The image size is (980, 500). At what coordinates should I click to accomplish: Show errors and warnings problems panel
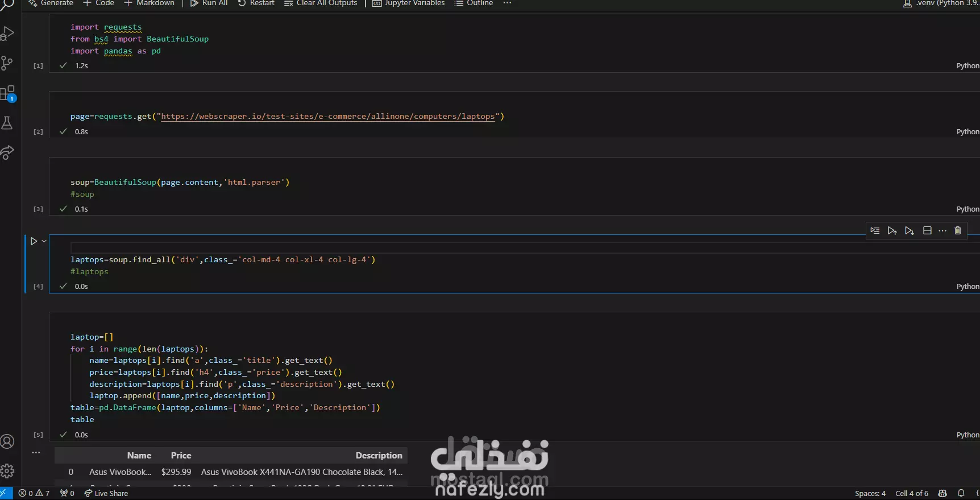(x=34, y=493)
